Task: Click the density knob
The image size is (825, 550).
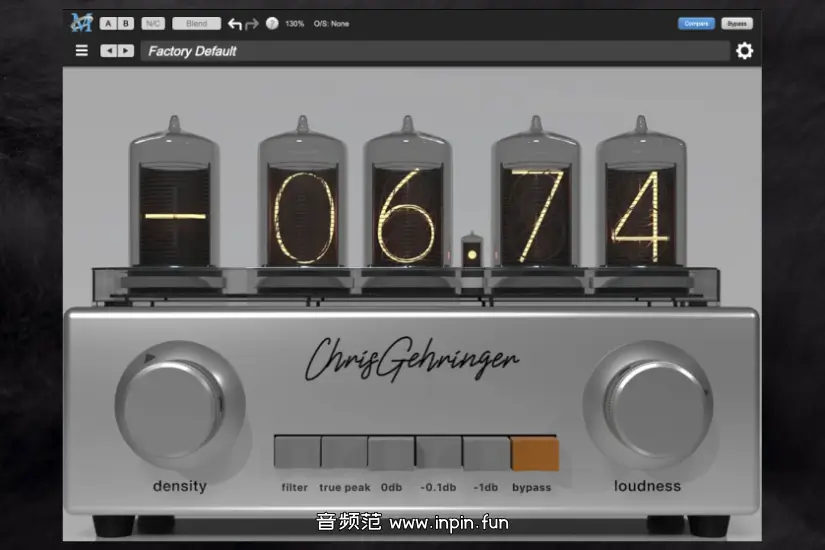Action: [x=179, y=404]
